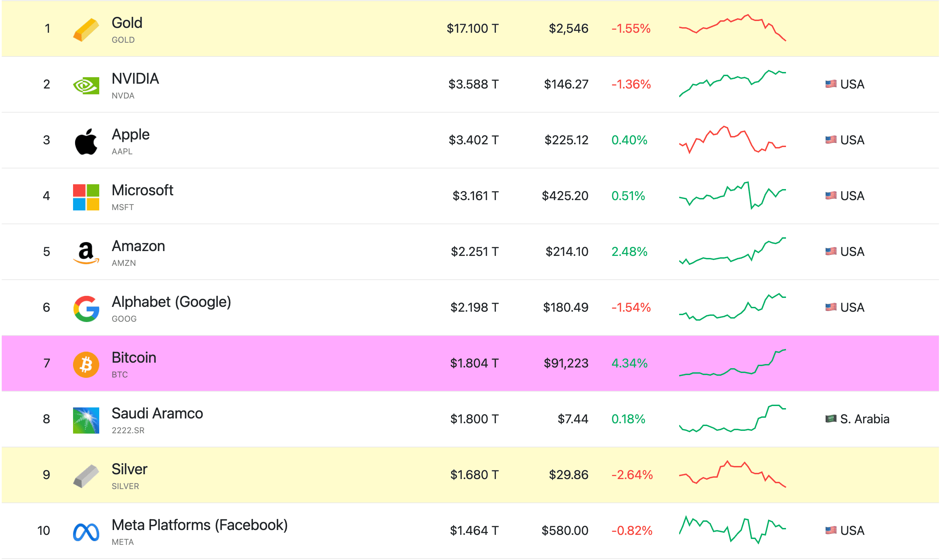
Task: View Amazon's price sparkline chart
Action: coord(732,251)
